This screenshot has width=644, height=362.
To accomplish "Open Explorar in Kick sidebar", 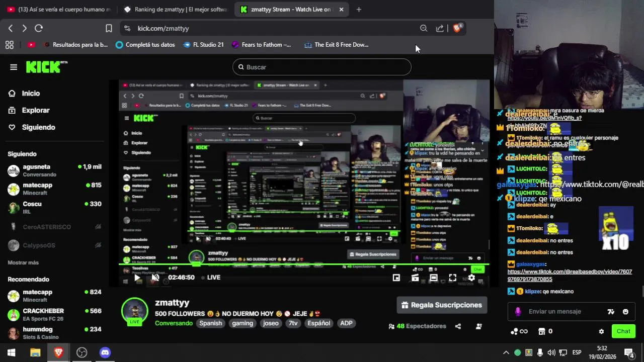I will click(x=29, y=110).
